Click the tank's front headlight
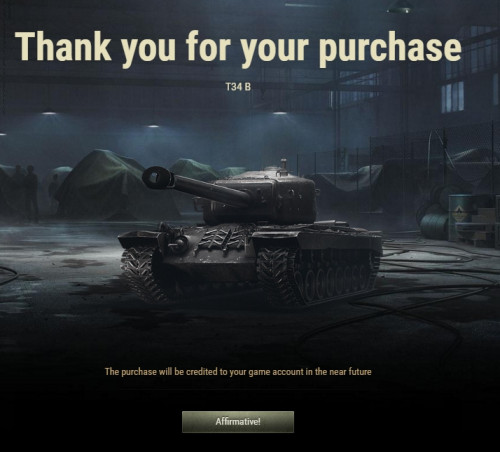Screen dimensions: 500x452 pyautogui.click(x=179, y=243)
